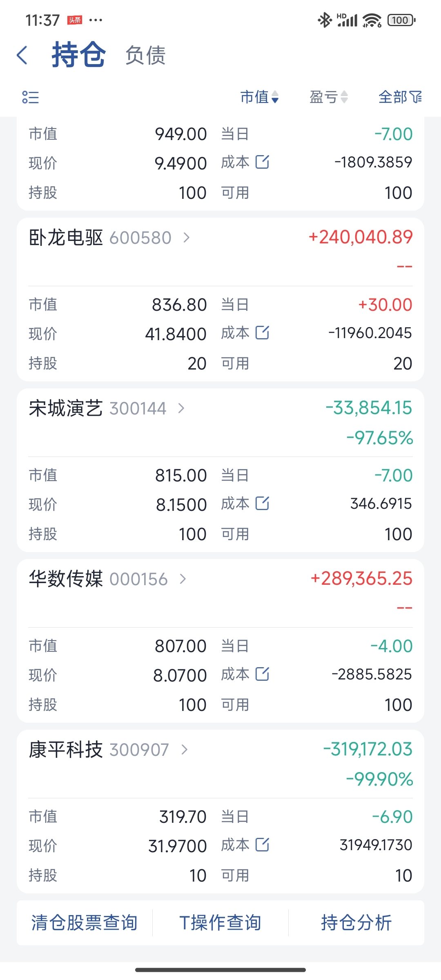Viewport: 441px width, 980px height.
Task: Toggle sort by 盈亏
Action: (329, 97)
